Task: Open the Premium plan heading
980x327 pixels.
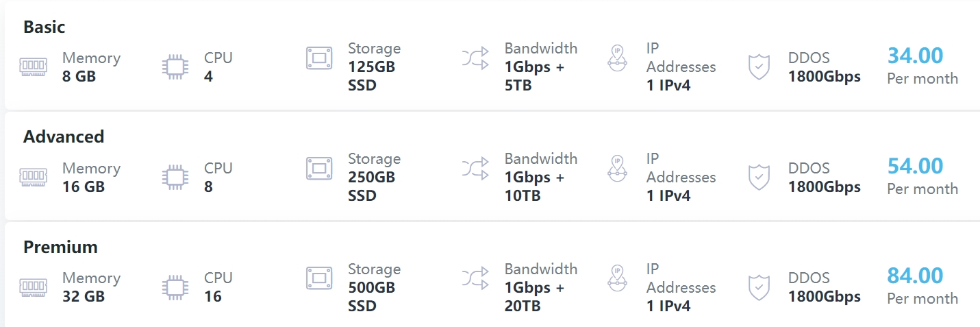Action: pos(60,247)
